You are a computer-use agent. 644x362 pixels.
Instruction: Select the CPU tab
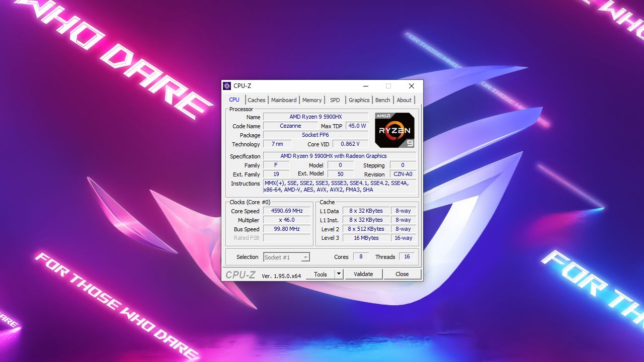tap(233, 100)
